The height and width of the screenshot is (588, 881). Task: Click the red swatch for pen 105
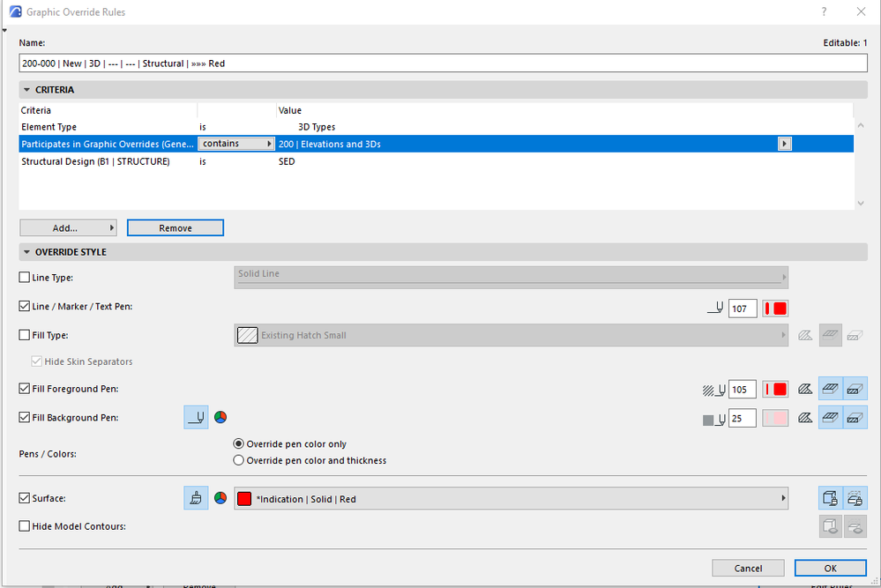pos(775,389)
